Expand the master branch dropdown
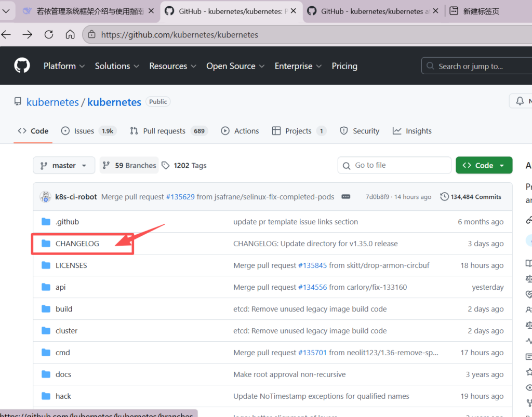 pyautogui.click(x=64, y=165)
